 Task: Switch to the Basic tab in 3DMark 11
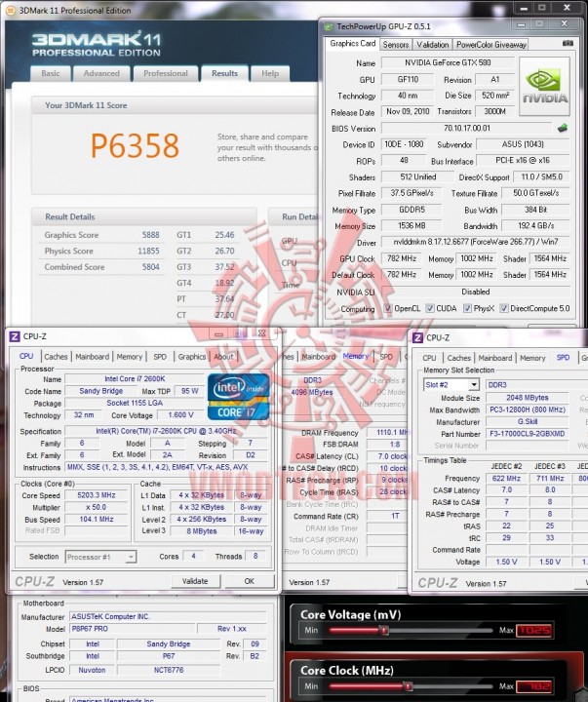pyautogui.click(x=51, y=73)
